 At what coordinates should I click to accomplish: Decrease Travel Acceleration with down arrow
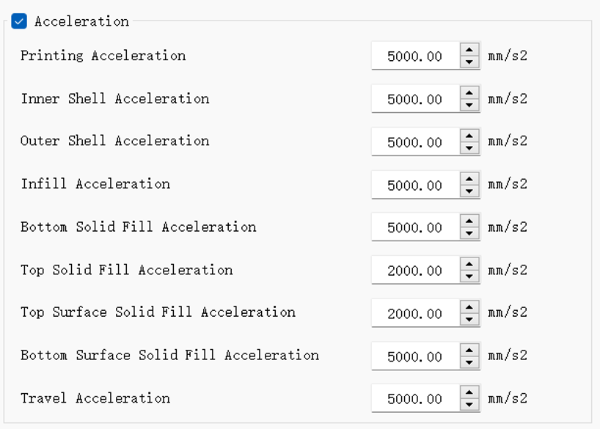click(x=469, y=405)
